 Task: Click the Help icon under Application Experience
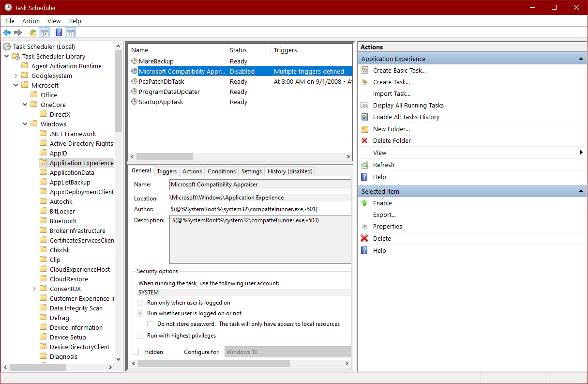365,177
